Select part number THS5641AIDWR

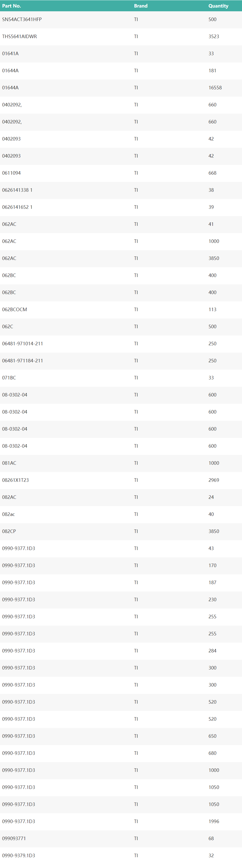(20, 36)
